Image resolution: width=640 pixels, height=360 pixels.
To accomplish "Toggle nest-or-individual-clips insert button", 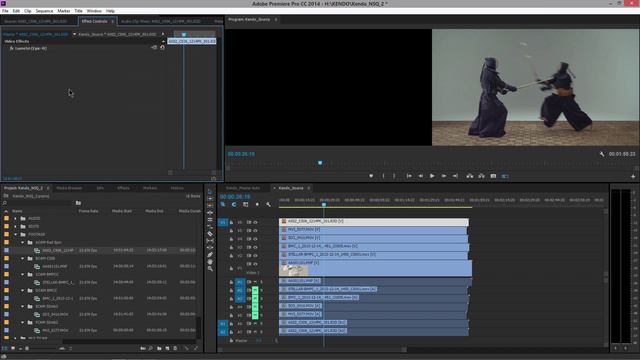I will coord(223,204).
